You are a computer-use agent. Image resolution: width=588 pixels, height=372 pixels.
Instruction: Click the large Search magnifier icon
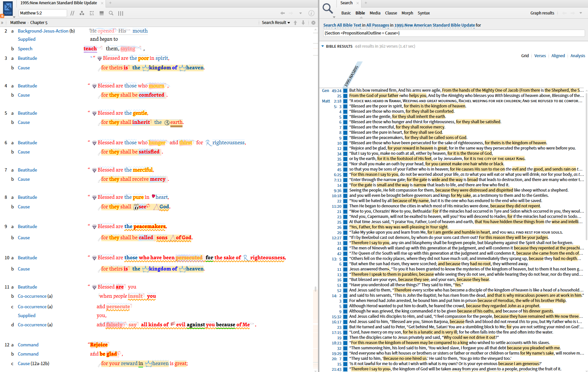[328, 8]
